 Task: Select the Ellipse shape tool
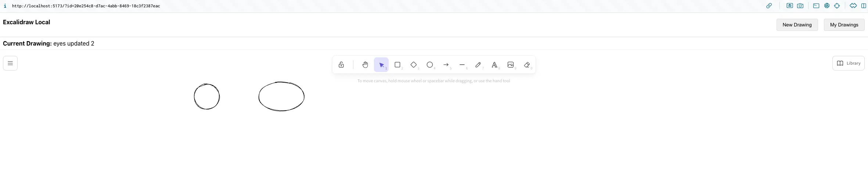tap(429, 65)
